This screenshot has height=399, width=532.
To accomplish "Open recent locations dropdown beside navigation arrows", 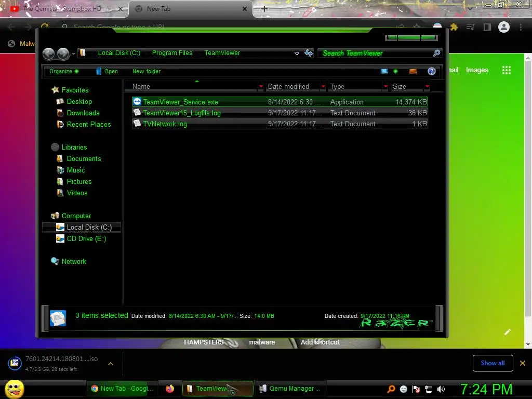I will [73, 54].
